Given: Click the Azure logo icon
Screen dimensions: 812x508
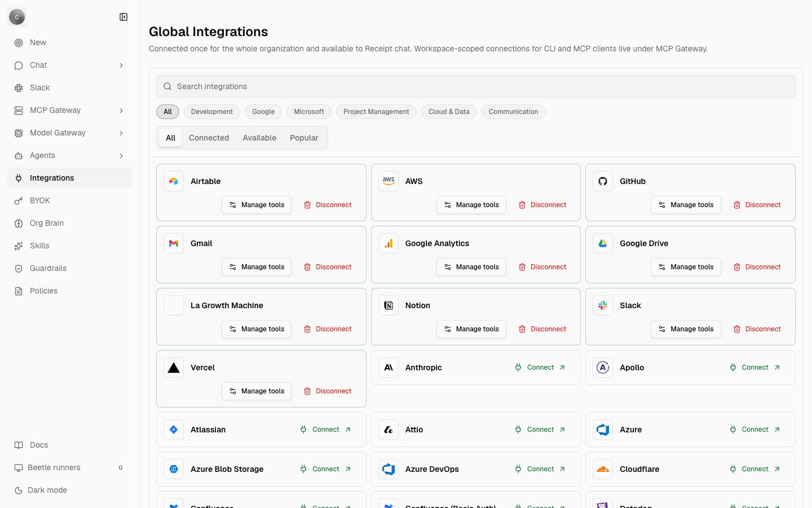Looking at the screenshot, I should tap(603, 430).
